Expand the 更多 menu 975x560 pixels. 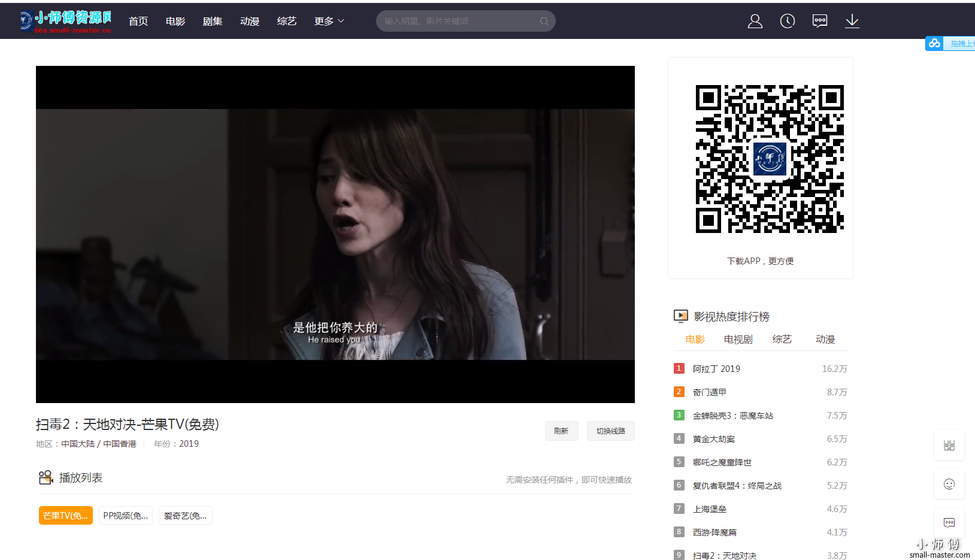click(329, 21)
